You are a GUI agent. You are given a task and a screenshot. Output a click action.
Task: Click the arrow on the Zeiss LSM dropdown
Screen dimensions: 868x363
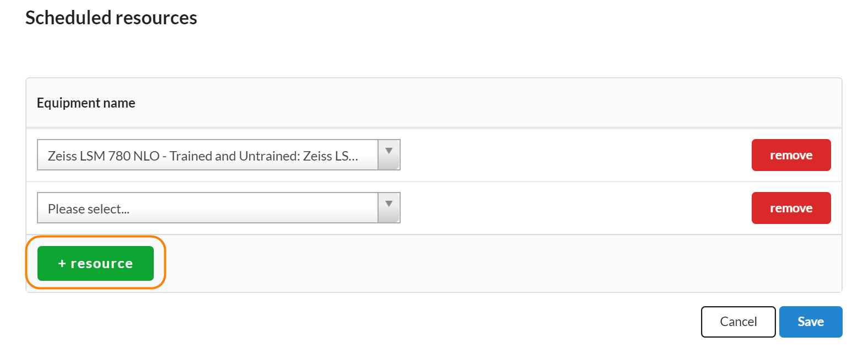(389, 152)
